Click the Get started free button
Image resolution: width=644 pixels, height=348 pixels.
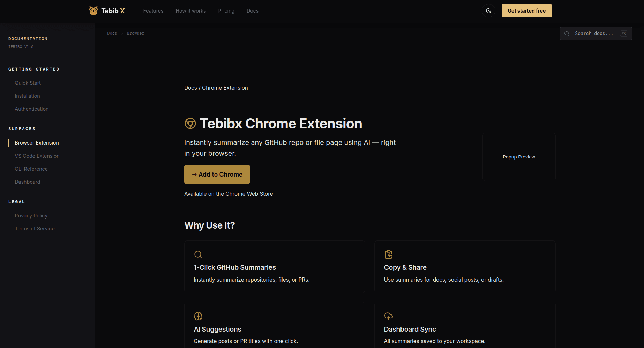[527, 11]
